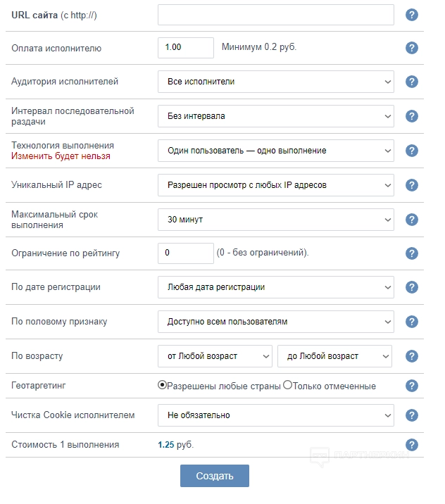
Task: Open help for Оплата исполнителю
Action: [x=412, y=48]
